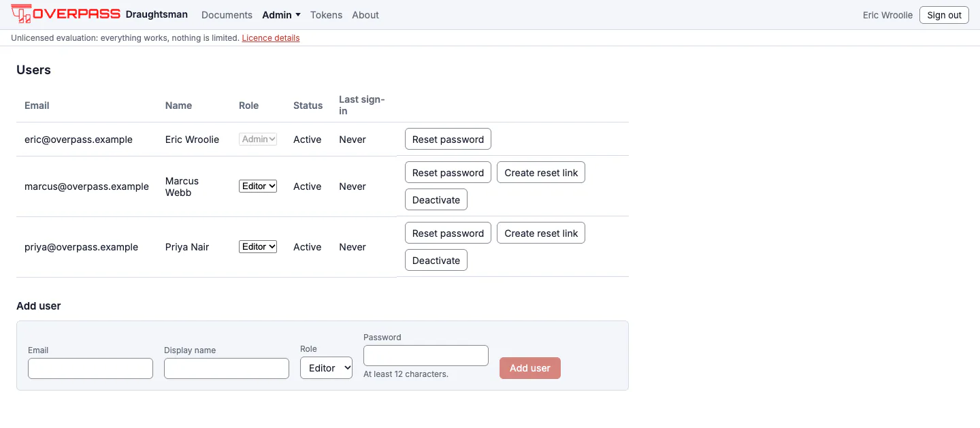The height and width of the screenshot is (428, 980).
Task: Create reset link for Priya Nair
Action: coord(541,233)
